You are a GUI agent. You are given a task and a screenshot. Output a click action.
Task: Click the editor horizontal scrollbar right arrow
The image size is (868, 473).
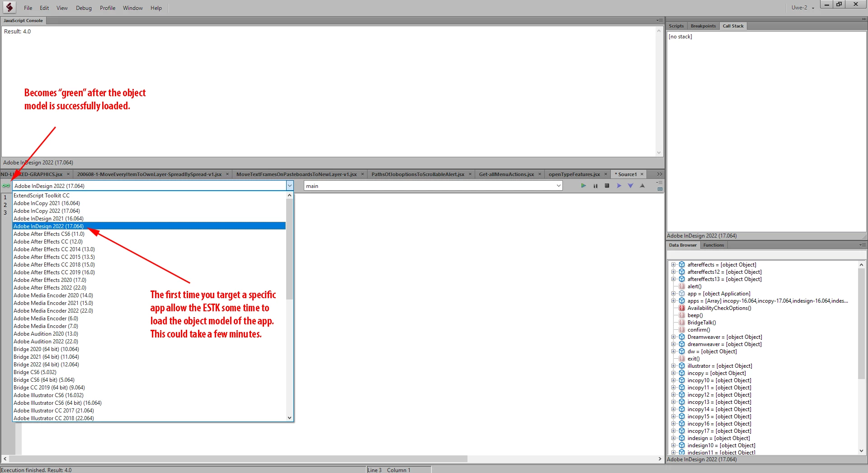point(660,459)
